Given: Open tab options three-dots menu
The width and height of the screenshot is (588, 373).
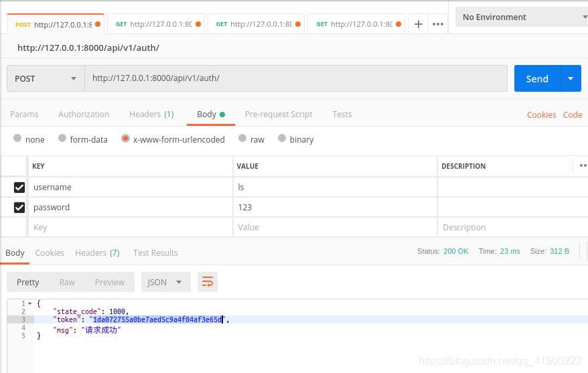Looking at the screenshot, I should 437,24.
